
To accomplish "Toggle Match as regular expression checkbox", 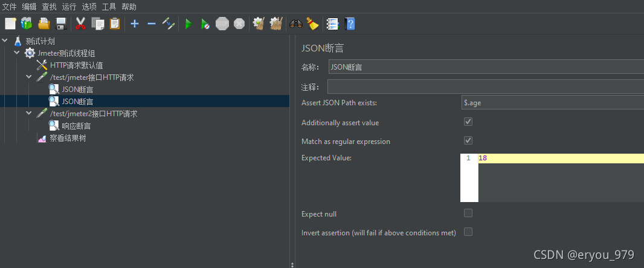I will tap(468, 140).
